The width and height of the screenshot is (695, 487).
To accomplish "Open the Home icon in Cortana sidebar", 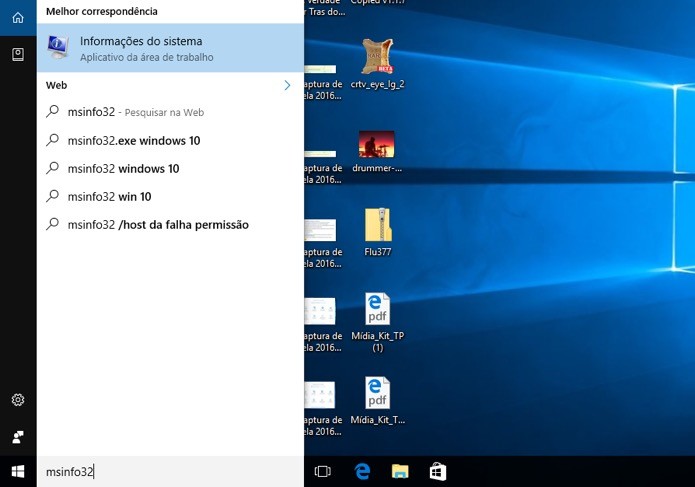I will [18, 18].
